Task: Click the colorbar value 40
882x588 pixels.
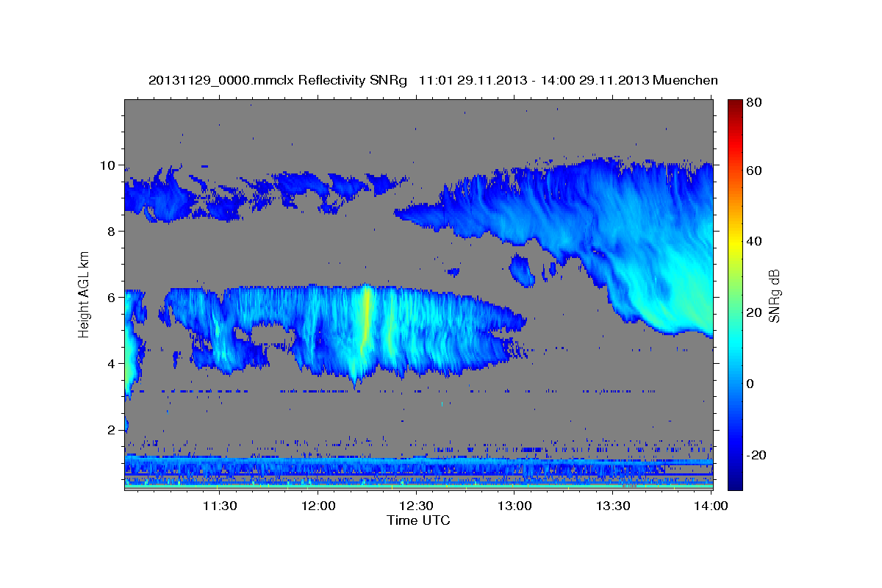Action: 754,241
